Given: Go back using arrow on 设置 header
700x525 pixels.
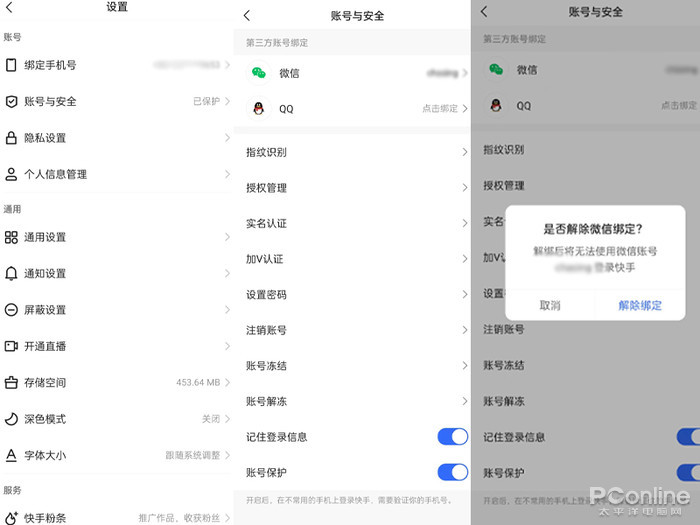Looking at the screenshot, I should click(9, 7).
